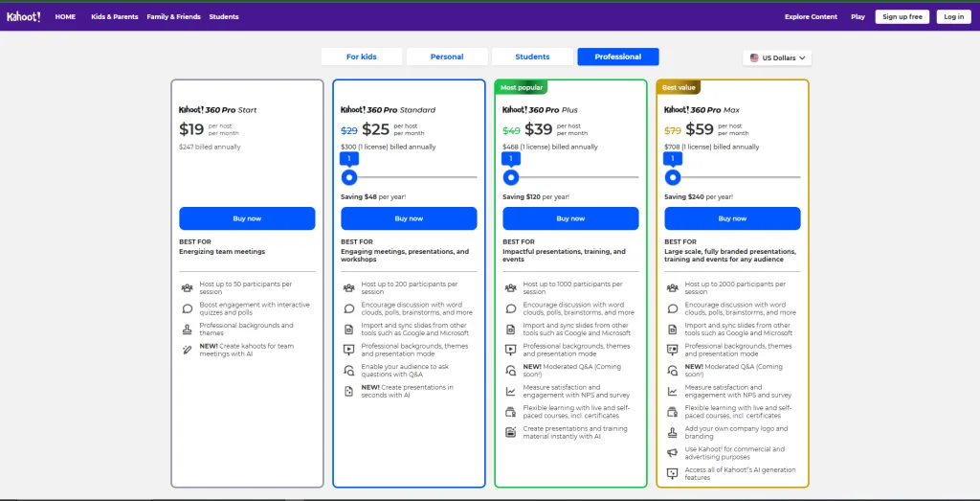Click the Kahoot! logo in header
980x501 pixels.
(x=23, y=16)
